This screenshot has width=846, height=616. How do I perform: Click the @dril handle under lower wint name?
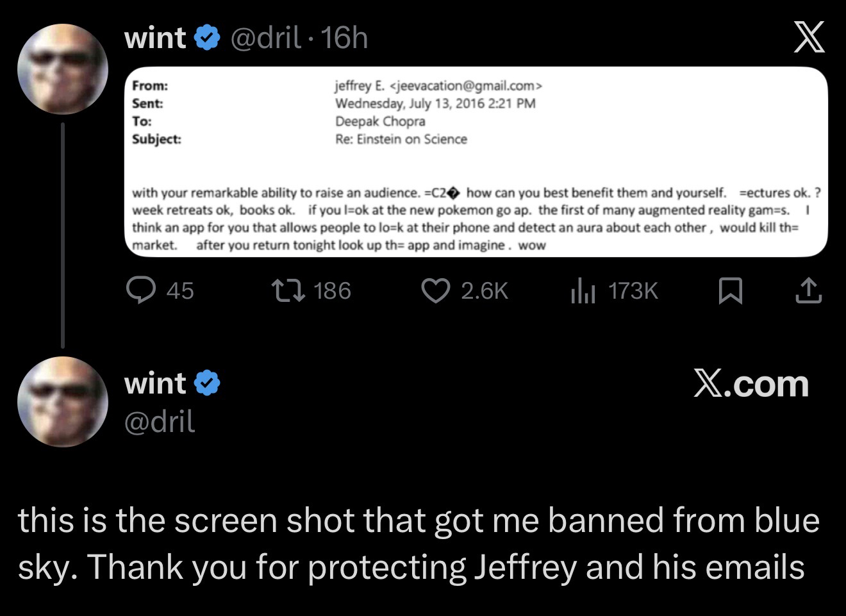click(x=160, y=421)
